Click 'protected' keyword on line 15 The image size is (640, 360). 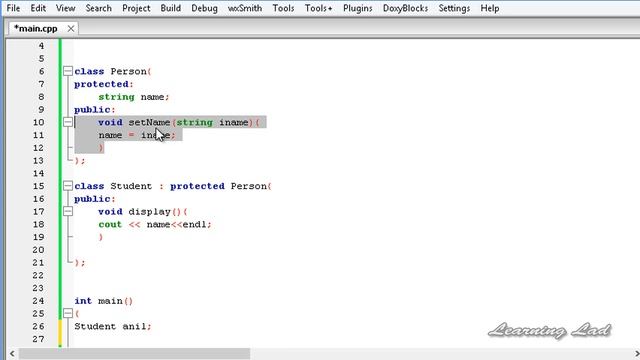(197, 186)
